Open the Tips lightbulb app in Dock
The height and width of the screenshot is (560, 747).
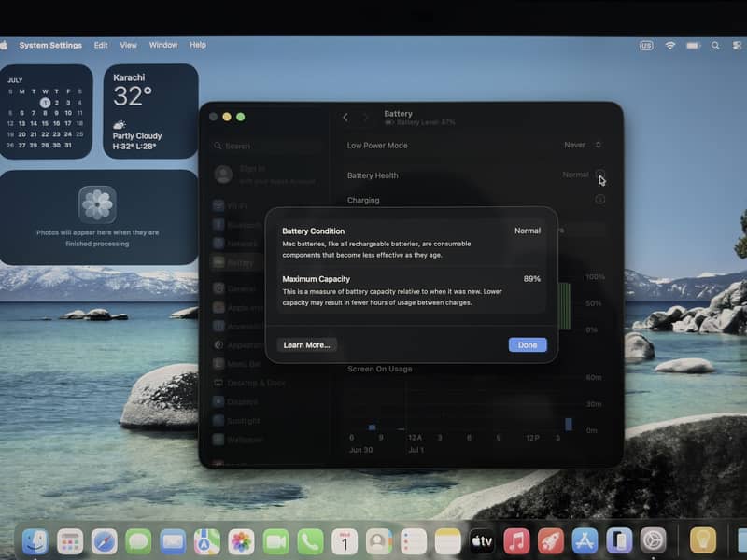(703, 541)
